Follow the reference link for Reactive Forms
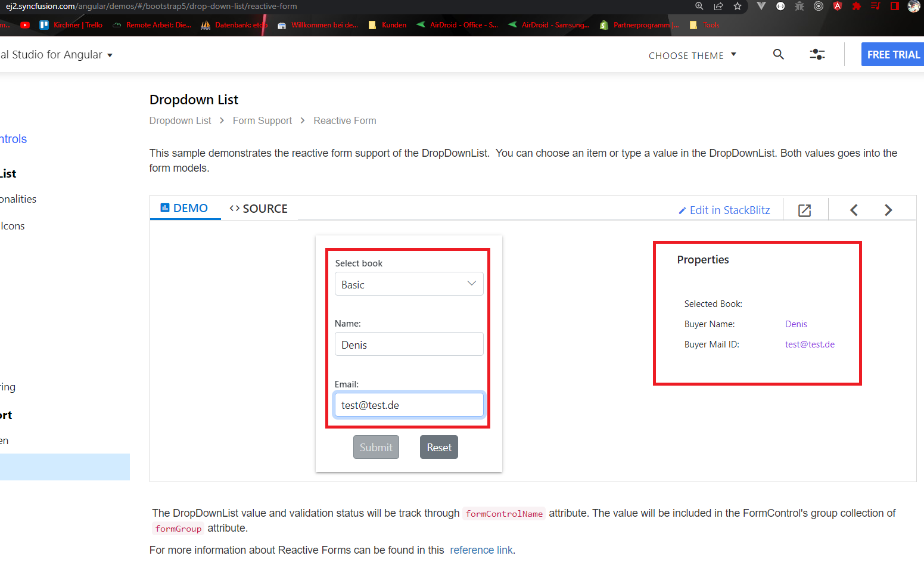The width and height of the screenshot is (924, 568). click(x=481, y=550)
